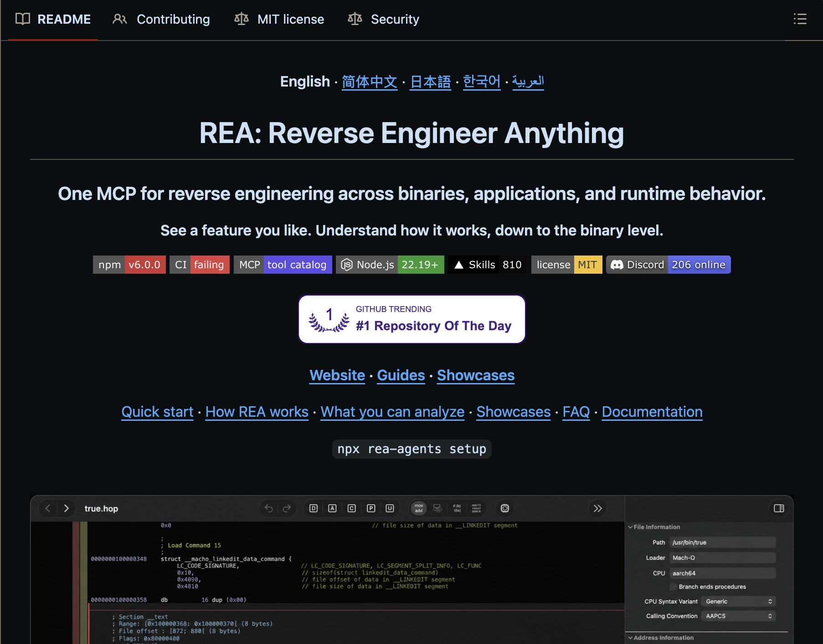Image resolution: width=823 pixels, height=644 pixels.
Task: Open the Security tab
Action: [x=383, y=19]
